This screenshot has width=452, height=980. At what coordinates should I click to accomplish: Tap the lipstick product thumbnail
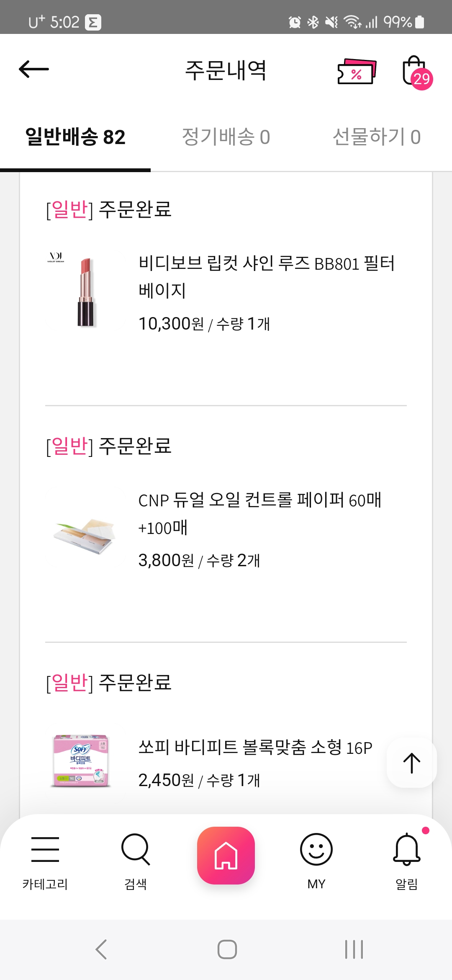coord(85,291)
